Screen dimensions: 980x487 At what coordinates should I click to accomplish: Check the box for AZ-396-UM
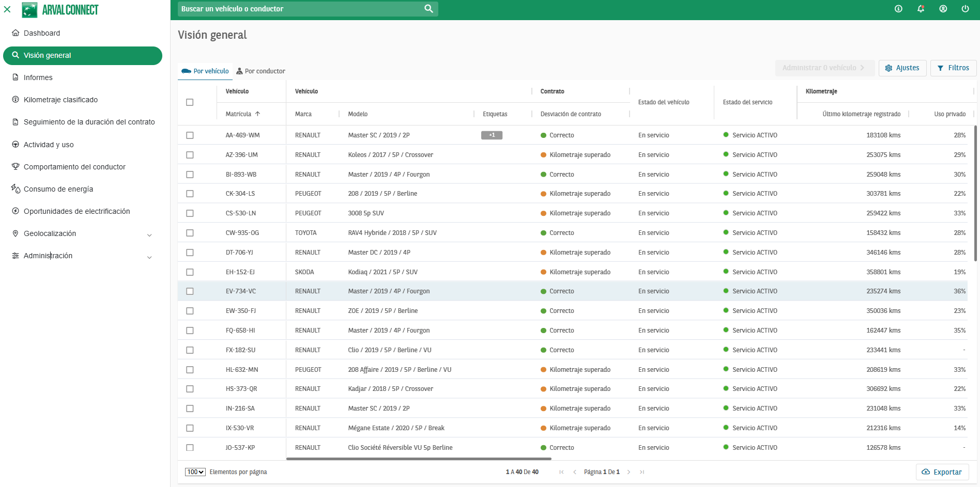coord(190,155)
